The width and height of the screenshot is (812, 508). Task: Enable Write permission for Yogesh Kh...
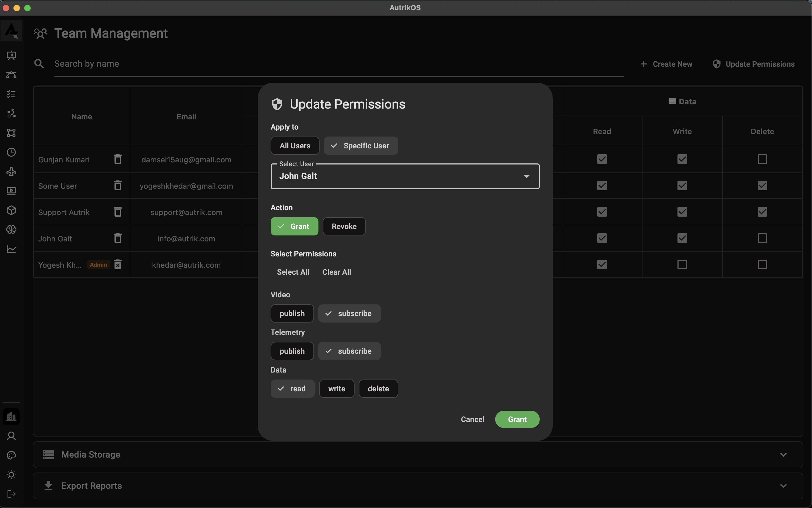(x=682, y=264)
